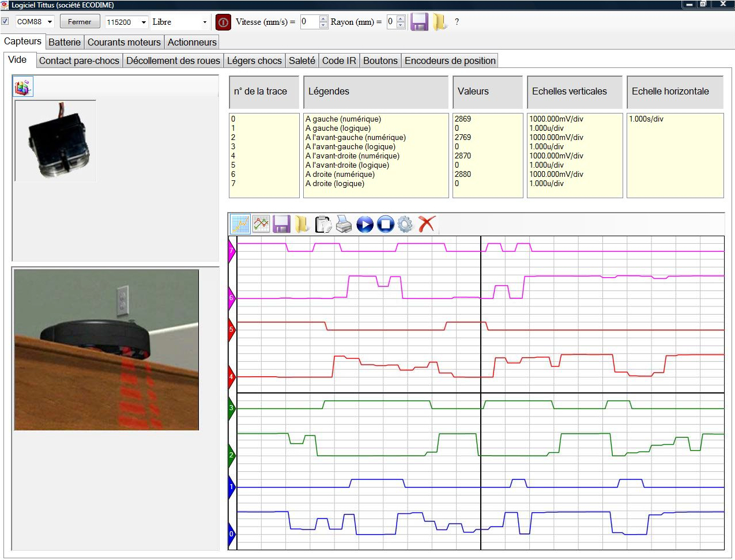735x560 pixels.
Task: Print the chart with the printer icon
Action: pyautogui.click(x=344, y=224)
